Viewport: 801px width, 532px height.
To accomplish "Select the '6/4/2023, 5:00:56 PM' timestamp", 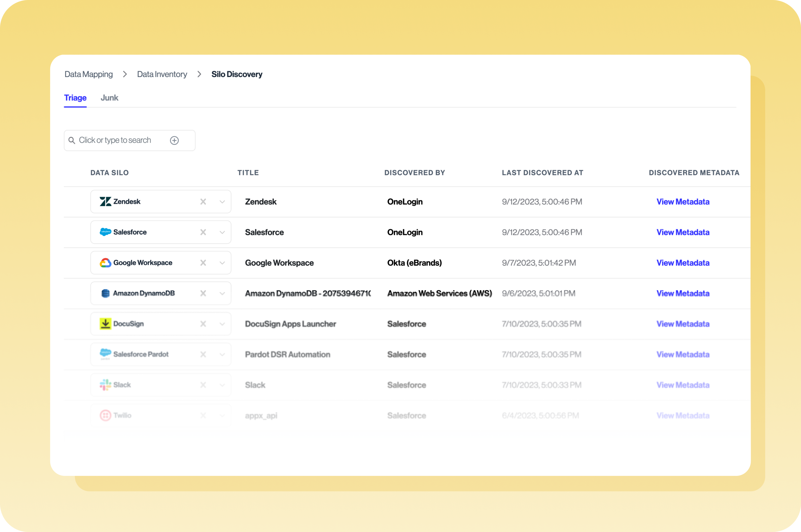I will coord(540,415).
